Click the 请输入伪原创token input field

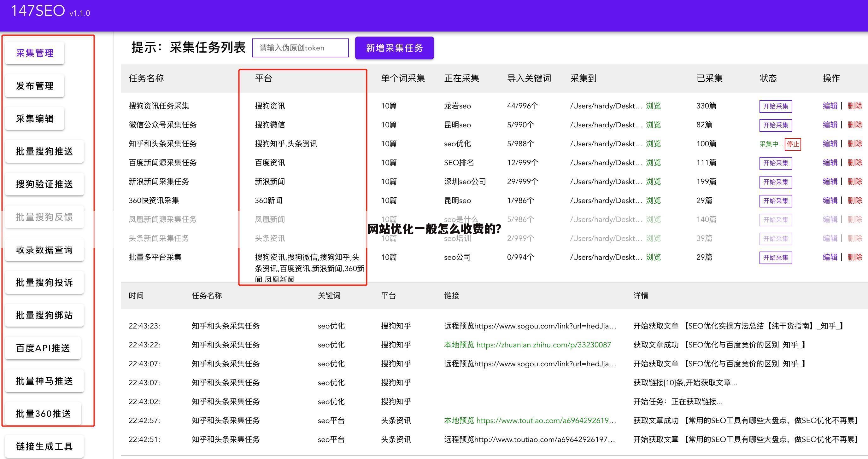pyautogui.click(x=300, y=48)
